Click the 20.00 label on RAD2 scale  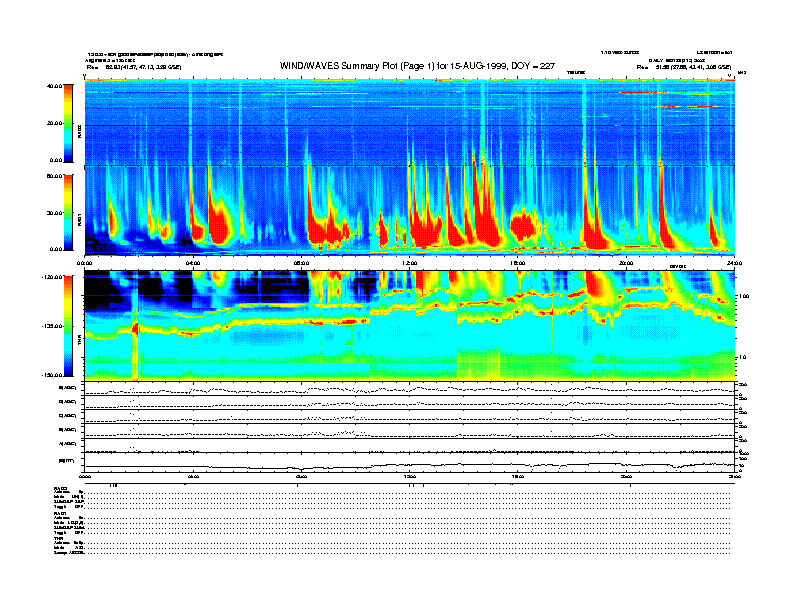(54, 123)
